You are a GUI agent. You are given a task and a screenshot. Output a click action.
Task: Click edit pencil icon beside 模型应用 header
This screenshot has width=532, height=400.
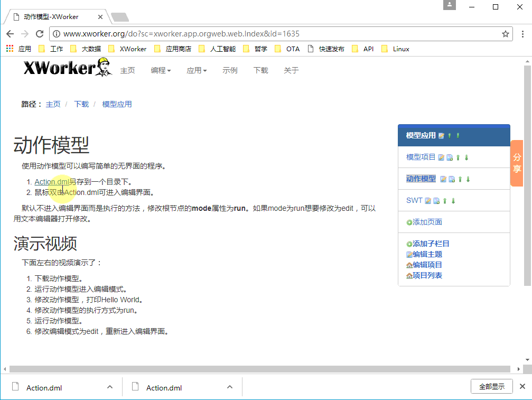click(441, 136)
